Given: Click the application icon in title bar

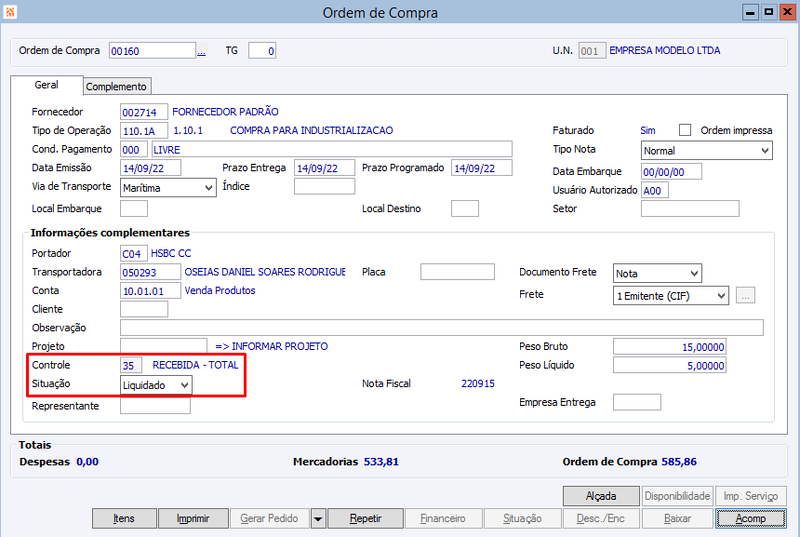Looking at the screenshot, I should tap(10, 12).
